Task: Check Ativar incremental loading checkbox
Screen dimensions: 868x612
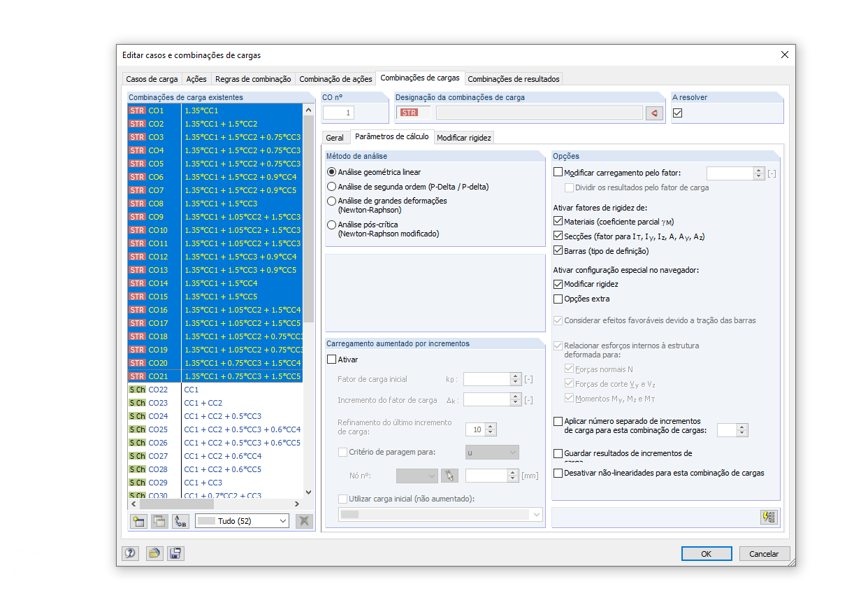Action: coord(332,360)
